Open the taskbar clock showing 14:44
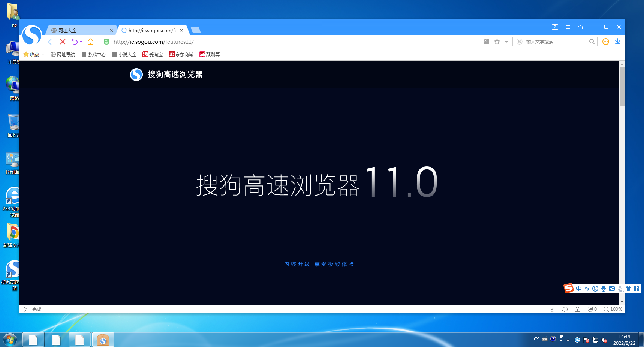The image size is (644, 347). [x=624, y=340]
